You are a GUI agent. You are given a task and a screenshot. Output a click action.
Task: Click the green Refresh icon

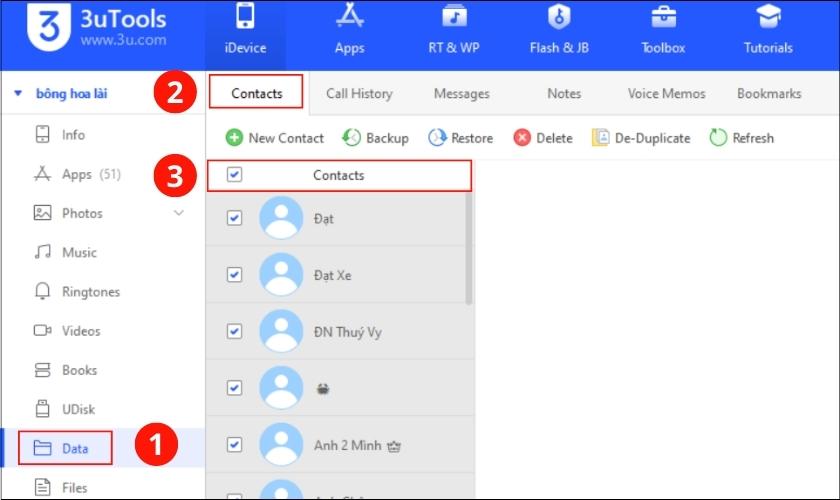click(718, 138)
